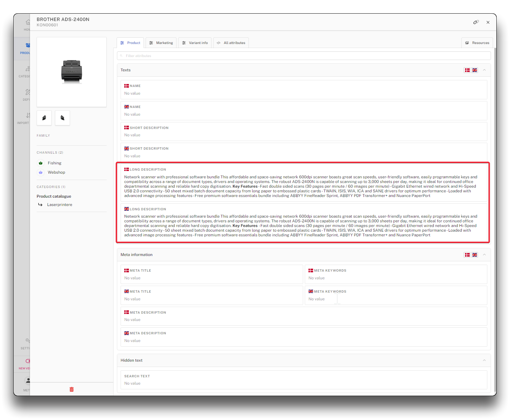Open the Laserprintere category link

coord(60,205)
